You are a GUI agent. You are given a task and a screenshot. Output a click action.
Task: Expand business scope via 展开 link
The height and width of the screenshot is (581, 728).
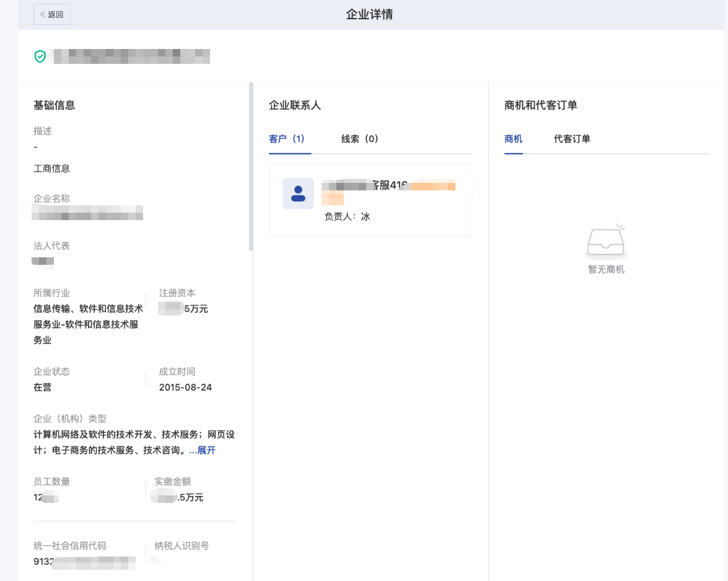tap(206, 450)
